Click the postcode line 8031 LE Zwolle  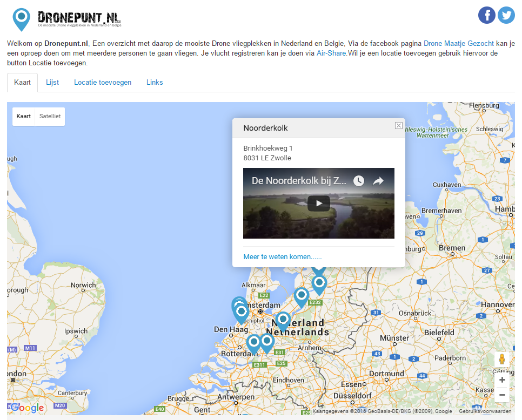pyautogui.click(x=267, y=158)
